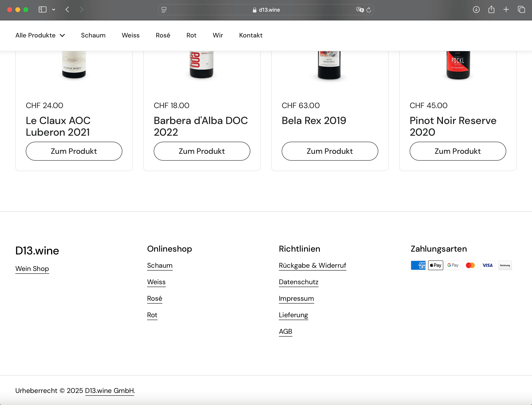Click Zum Produkt for Bela Rex 2019
This screenshot has width=532, height=405.
pyautogui.click(x=329, y=151)
